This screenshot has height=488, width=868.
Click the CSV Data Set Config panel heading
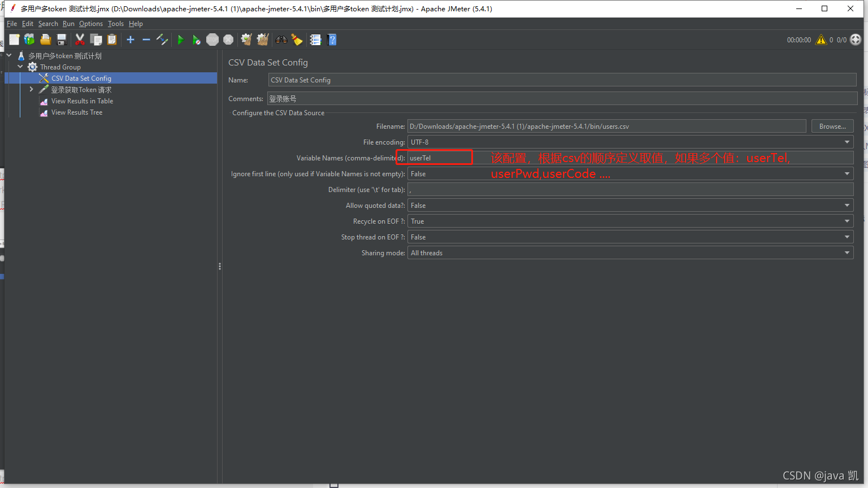point(268,62)
